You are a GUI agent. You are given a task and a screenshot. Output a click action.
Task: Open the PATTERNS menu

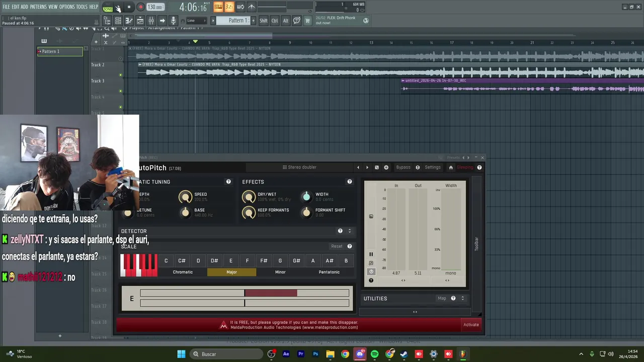pyautogui.click(x=38, y=7)
